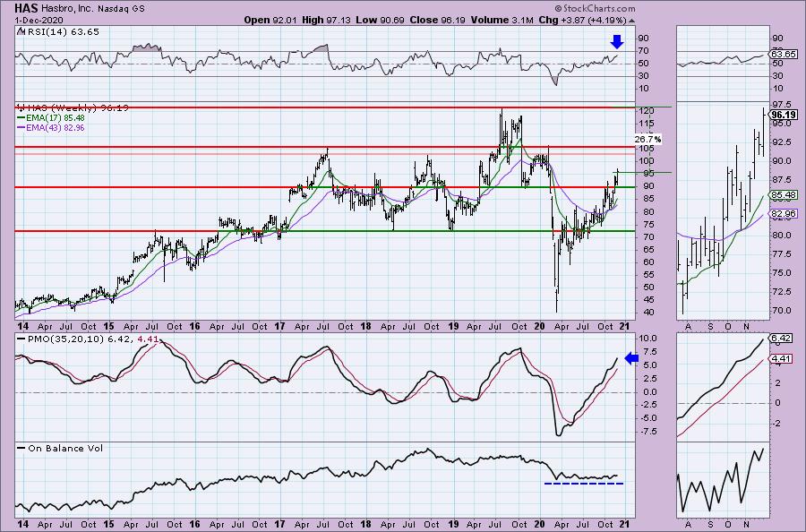
Task: Click the On Balance Vol label
Action: coord(58,448)
